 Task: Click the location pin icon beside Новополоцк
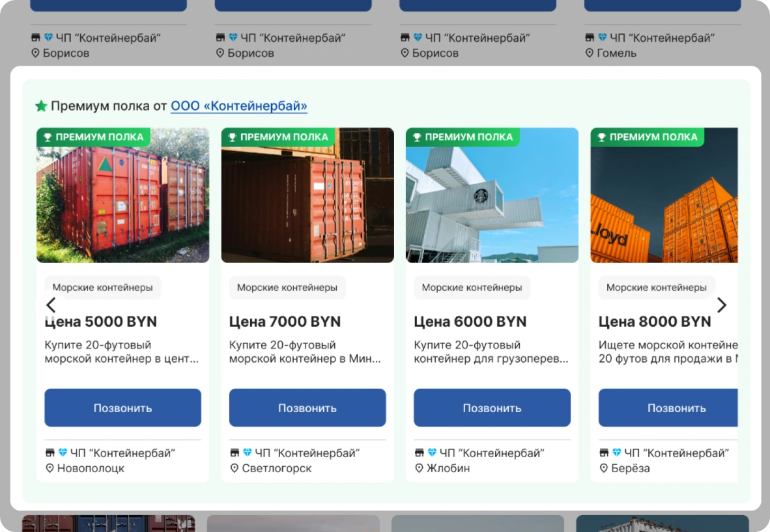pyautogui.click(x=50, y=468)
